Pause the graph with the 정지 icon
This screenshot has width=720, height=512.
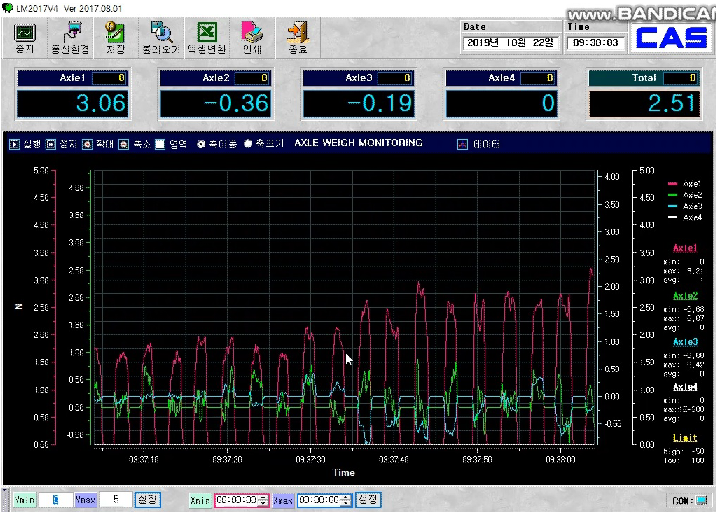pos(51,144)
